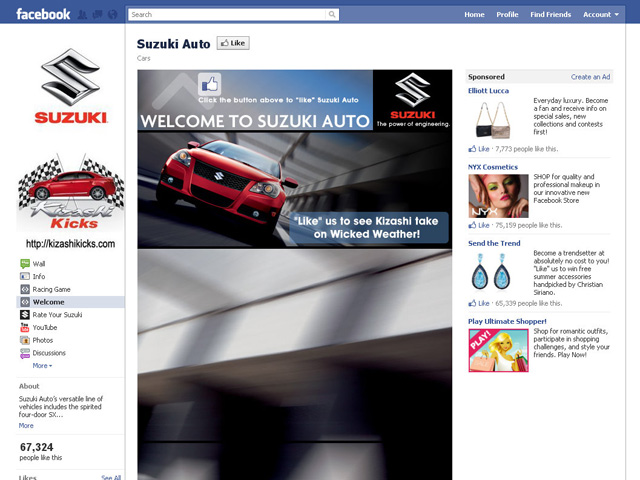Image resolution: width=640 pixels, height=480 pixels.
Task: Click thumbs-up icon under NYX Cosmetics ad
Action: [472, 225]
